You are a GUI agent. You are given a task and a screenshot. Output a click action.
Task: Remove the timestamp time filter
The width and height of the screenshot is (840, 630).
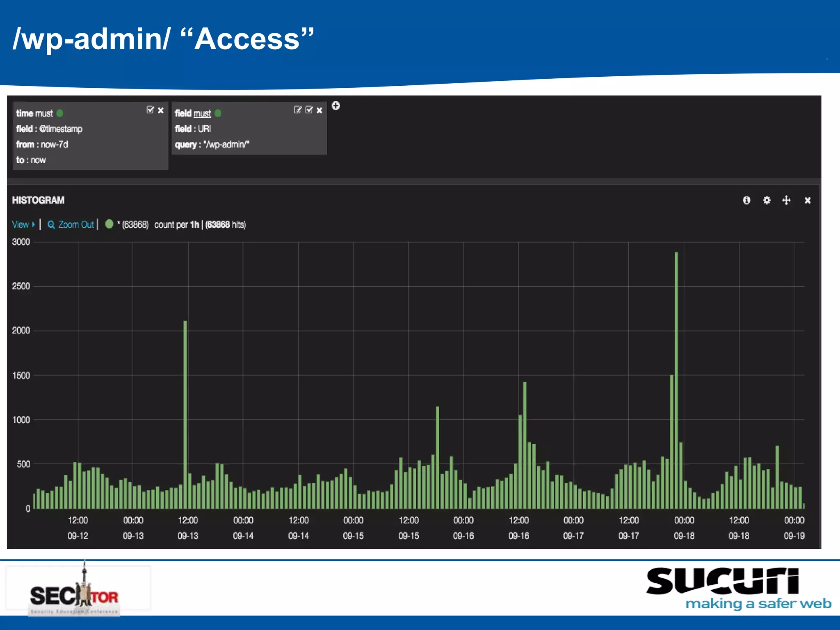coord(161,110)
